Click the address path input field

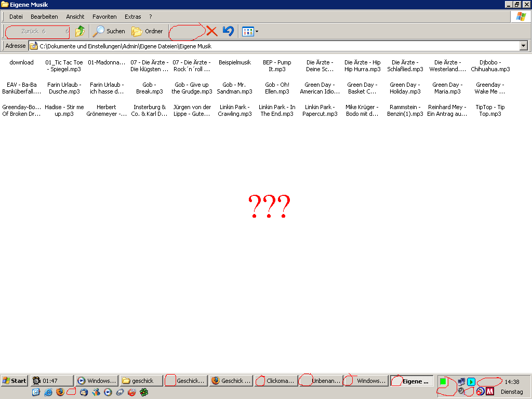[x=260, y=46]
